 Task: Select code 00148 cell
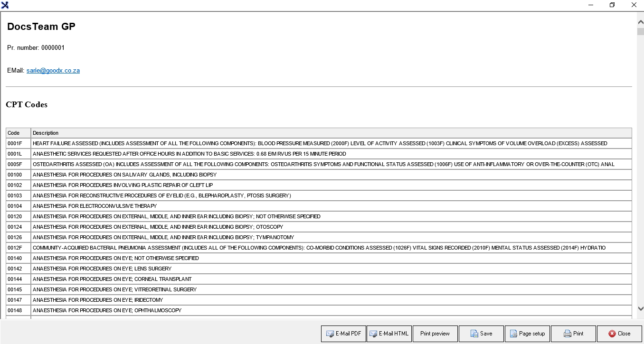coord(19,310)
